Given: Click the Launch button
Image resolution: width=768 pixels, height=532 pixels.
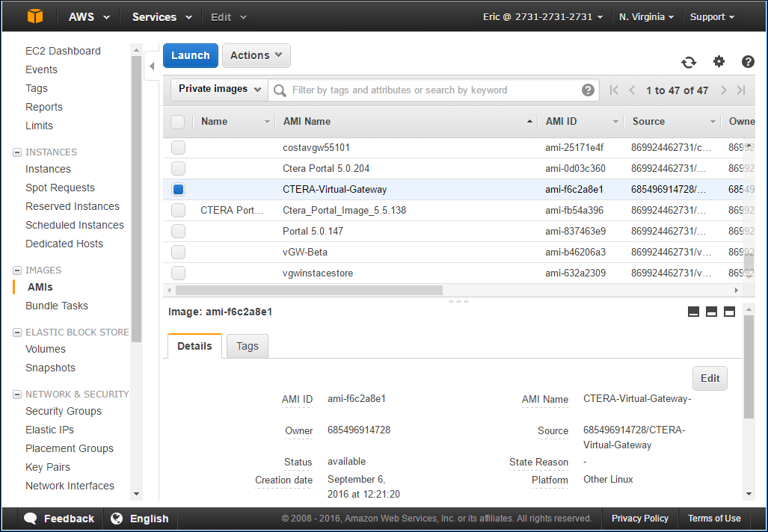Looking at the screenshot, I should [191, 55].
